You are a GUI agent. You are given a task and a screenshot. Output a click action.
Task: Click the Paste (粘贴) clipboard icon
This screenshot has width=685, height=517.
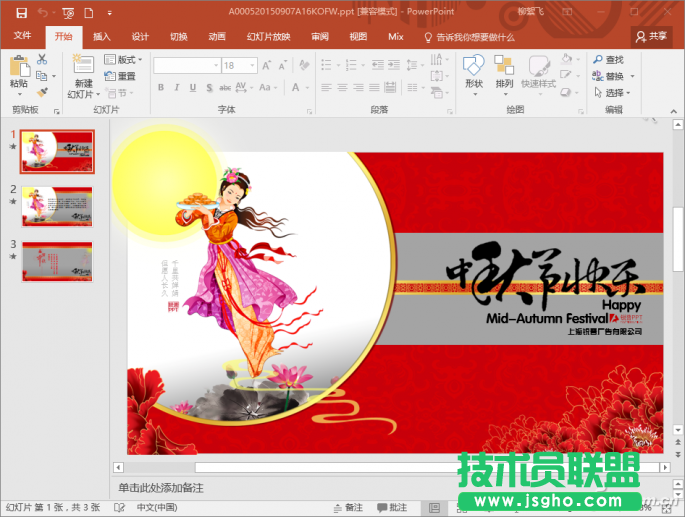tap(19, 69)
